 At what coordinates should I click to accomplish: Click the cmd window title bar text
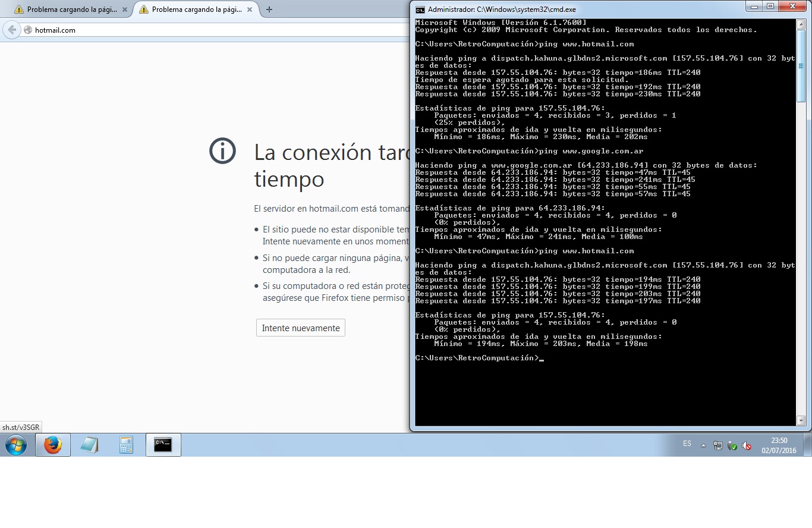(x=502, y=9)
